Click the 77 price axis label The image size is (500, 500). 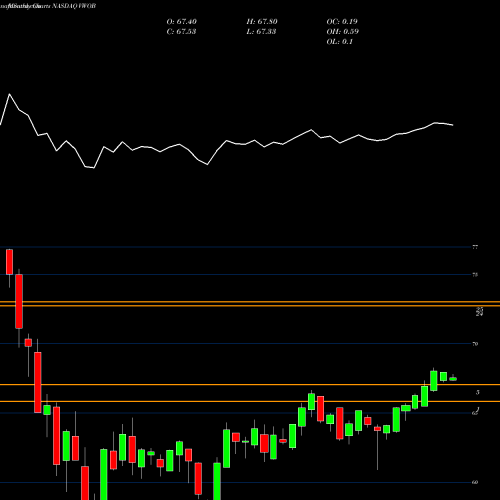coord(475,247)
